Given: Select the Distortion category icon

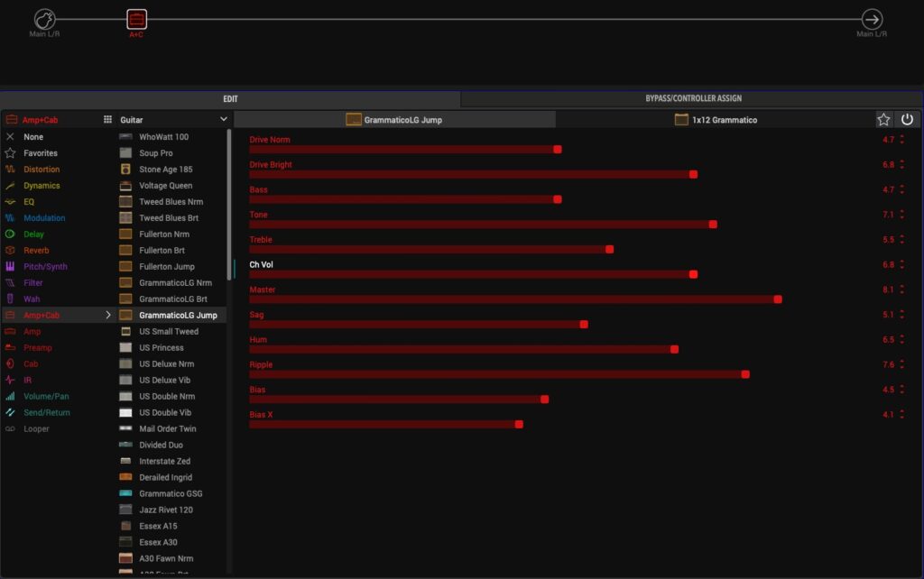Looking at the screenshot, I should [11, 170].
